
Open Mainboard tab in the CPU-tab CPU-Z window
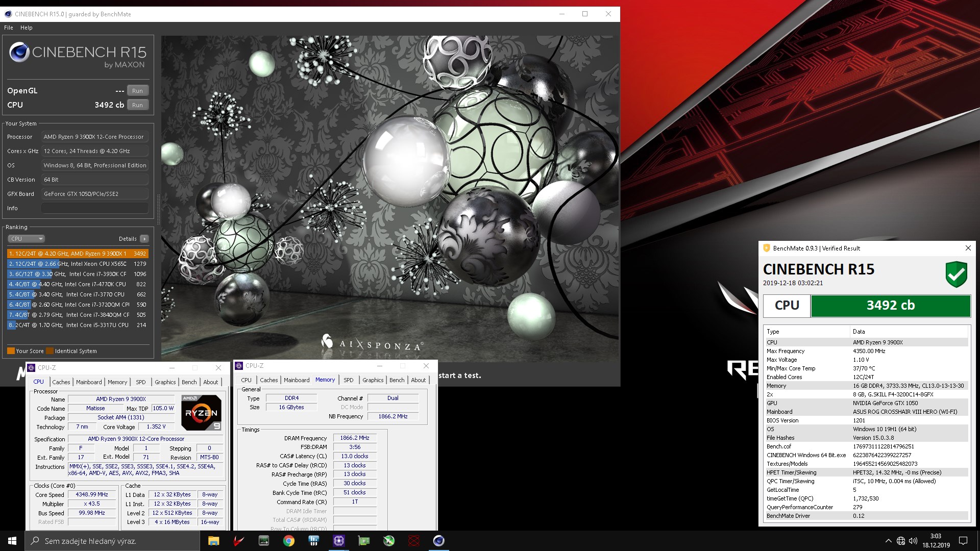click(89, 382)
